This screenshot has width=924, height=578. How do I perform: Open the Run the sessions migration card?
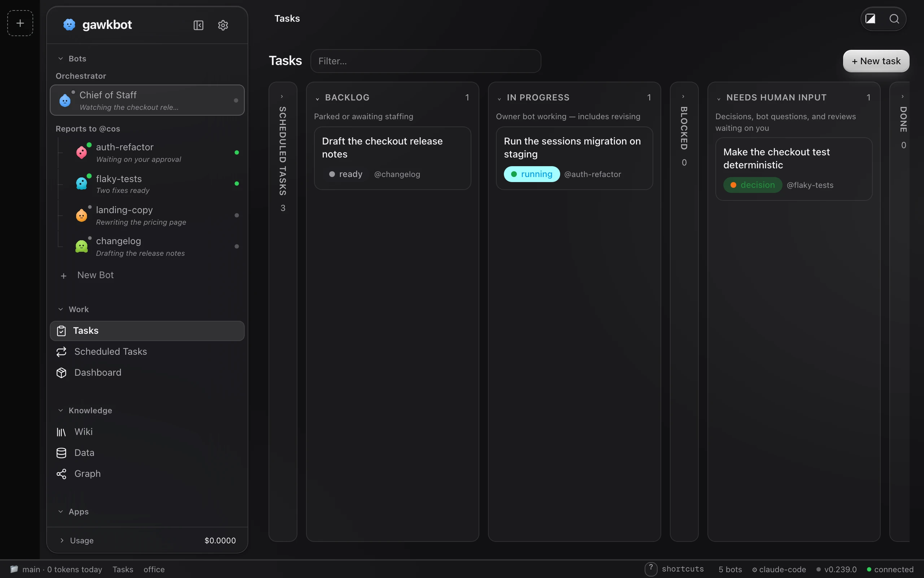[x=574, y=158]
